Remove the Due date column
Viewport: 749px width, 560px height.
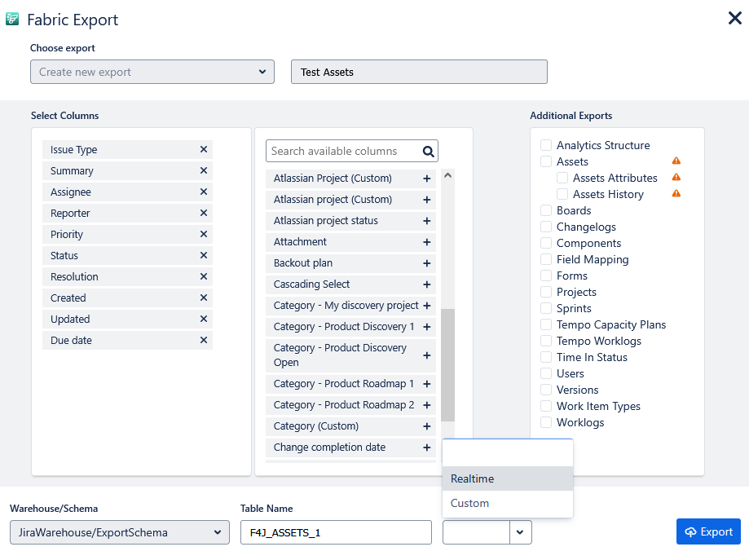(x=204, y=341)
